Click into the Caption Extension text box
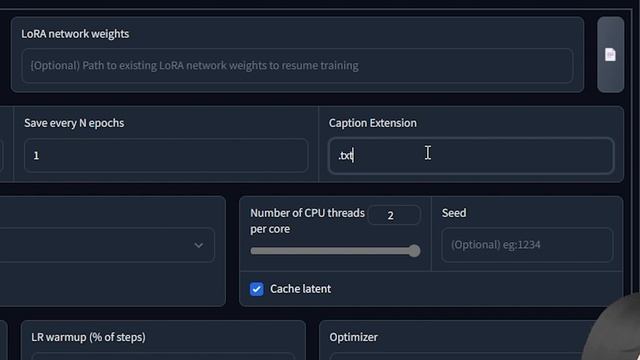The image size is (640, 360). click(471, 156)
